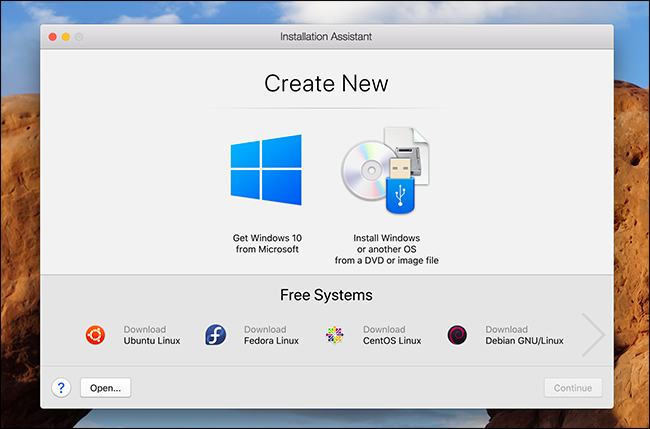Click the Installation Assistant title bar text

pyautogui.click(x=326, y=37)
